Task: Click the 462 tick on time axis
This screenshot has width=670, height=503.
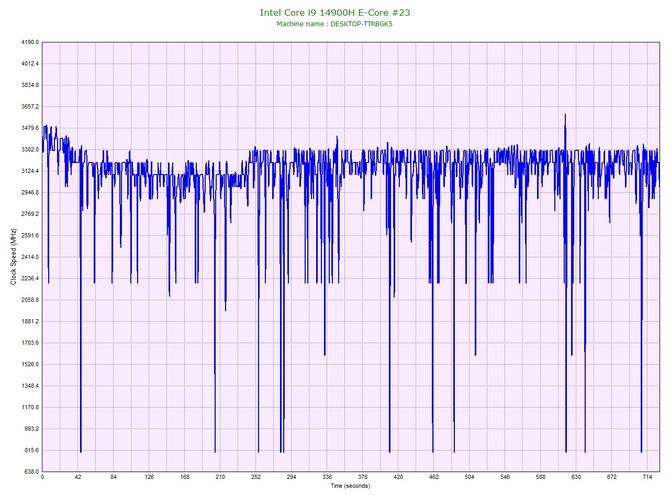Action: (x=434, y=477)
